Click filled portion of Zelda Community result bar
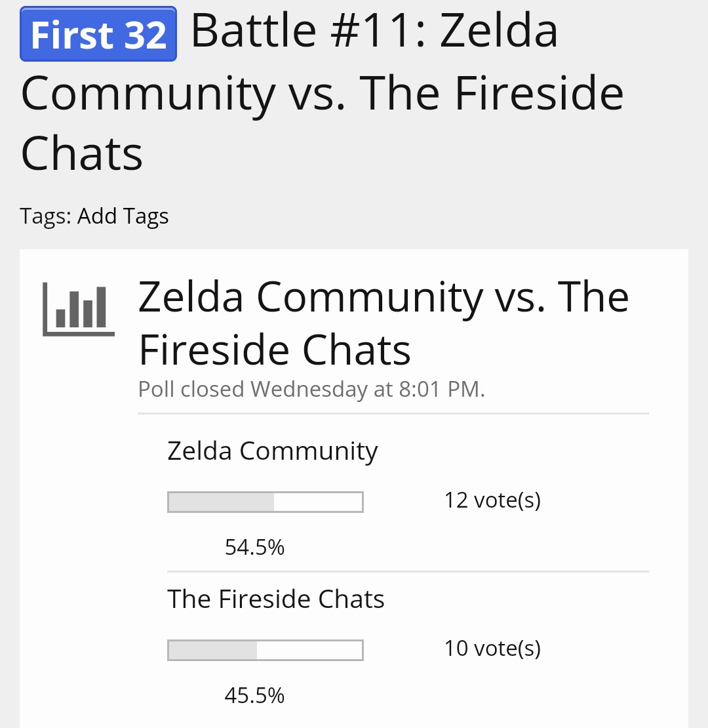This screenshot has width=708, height=728. point(221,502)
